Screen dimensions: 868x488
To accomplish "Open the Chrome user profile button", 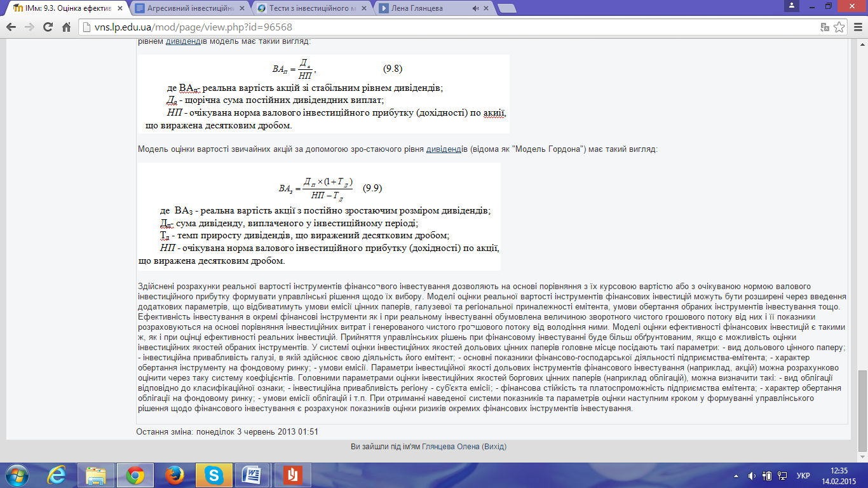I will pos(791,5).
